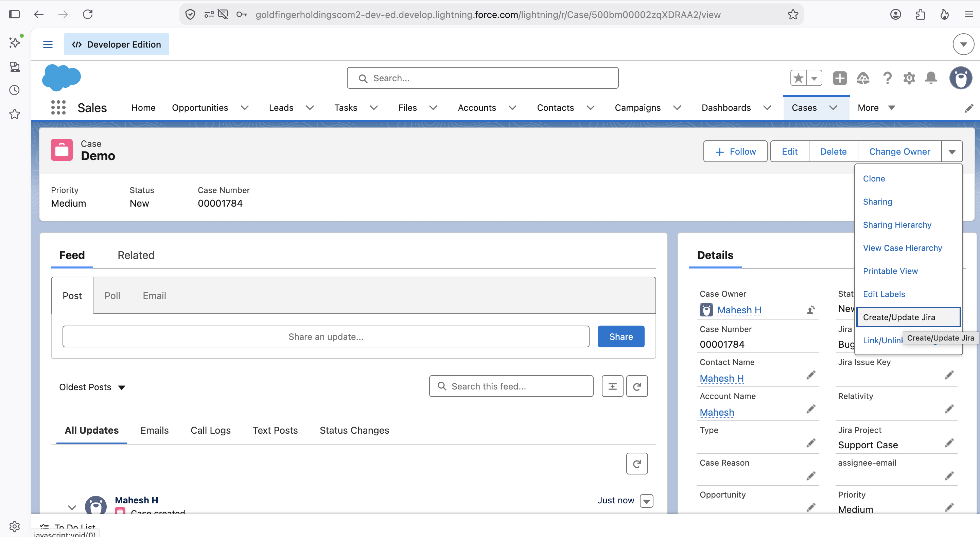Click the Follow button
This screenshot has width=980, height=537.
[x=735, y=152]
